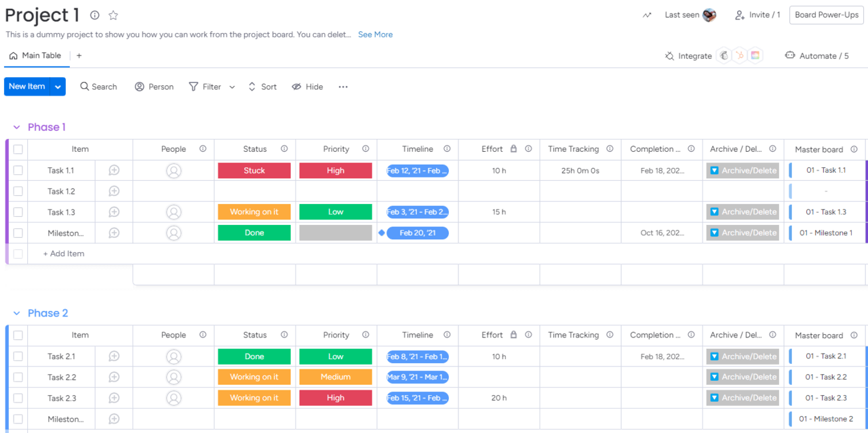Open board info icon next to Project 1

click(95, 15)
